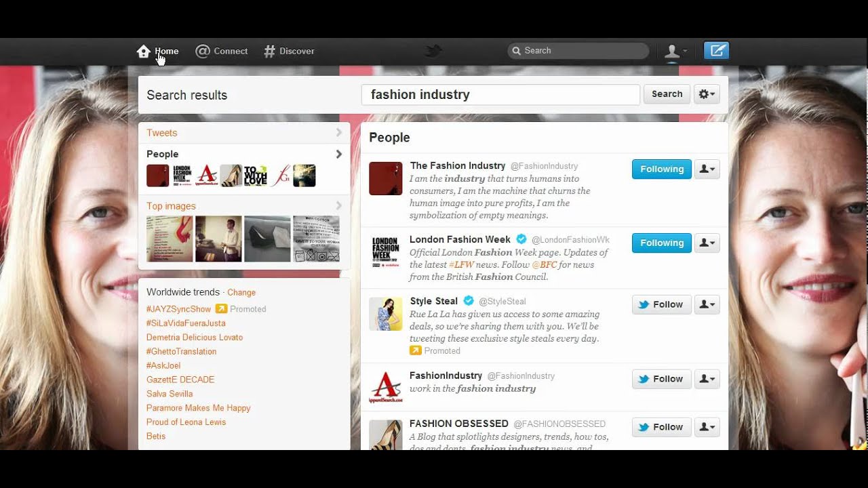Open user actions dropdown for London Fashion Week
Image resolution: width=868 pixels, height=488 pixels.
point(707,243)
